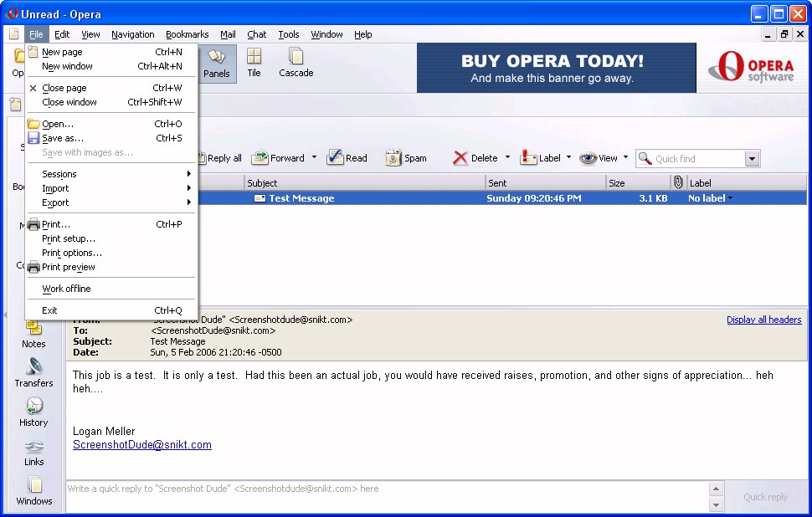Click the ScreenshotDude@snikt.com email link
812x517 pixels.
point(141,445)
